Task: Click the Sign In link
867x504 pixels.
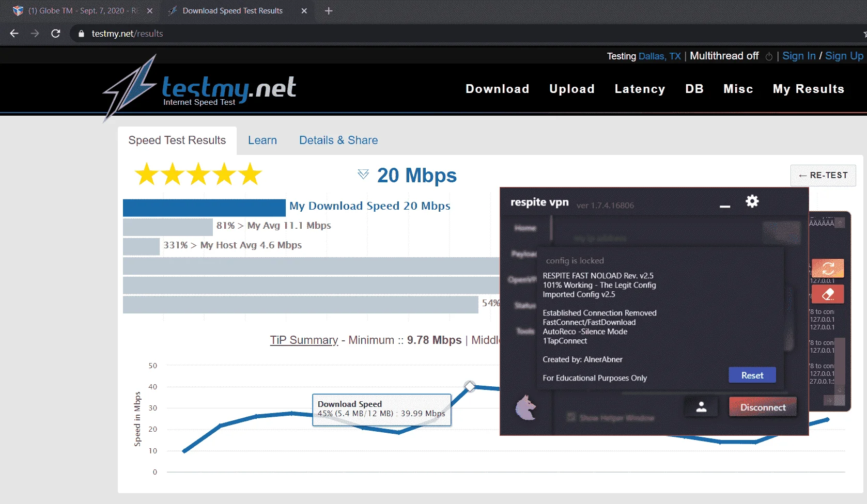Action: (799, 56)
